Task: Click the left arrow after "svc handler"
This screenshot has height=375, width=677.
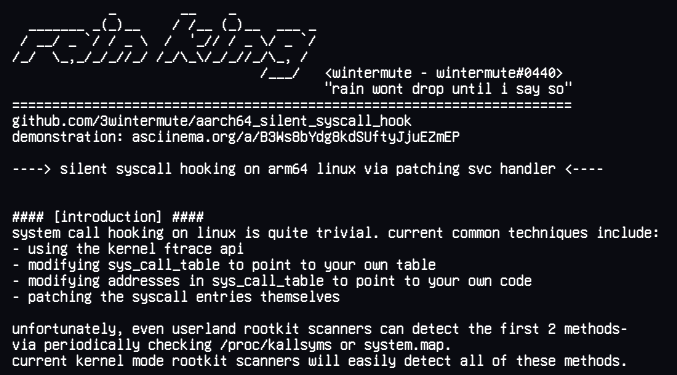Action: tap(584, 169)
